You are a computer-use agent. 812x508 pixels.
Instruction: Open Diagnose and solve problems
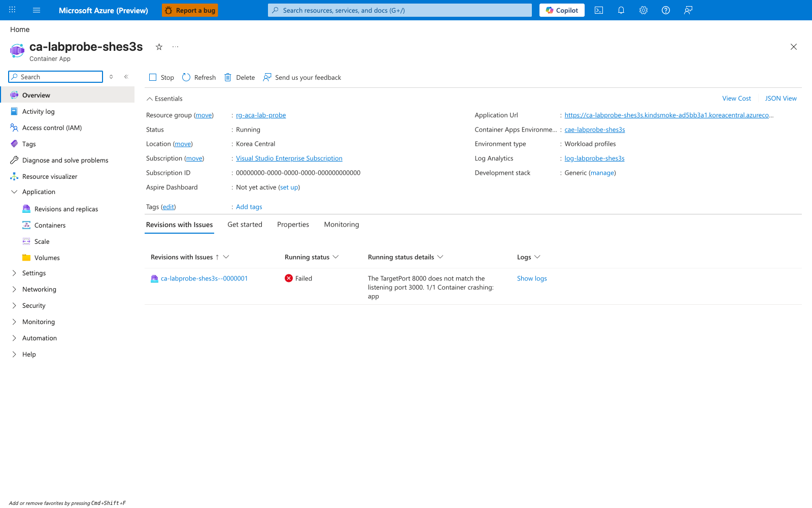[65, 160]
